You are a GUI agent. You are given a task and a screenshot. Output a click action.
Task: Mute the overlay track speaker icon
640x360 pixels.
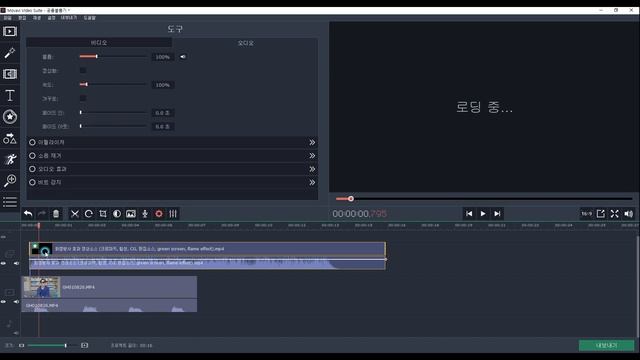click(x=16, y=263)
